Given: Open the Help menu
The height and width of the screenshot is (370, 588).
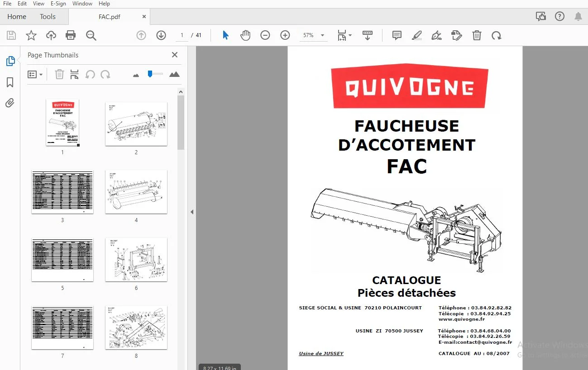Looking at the screenshot, I should [104, 4].
